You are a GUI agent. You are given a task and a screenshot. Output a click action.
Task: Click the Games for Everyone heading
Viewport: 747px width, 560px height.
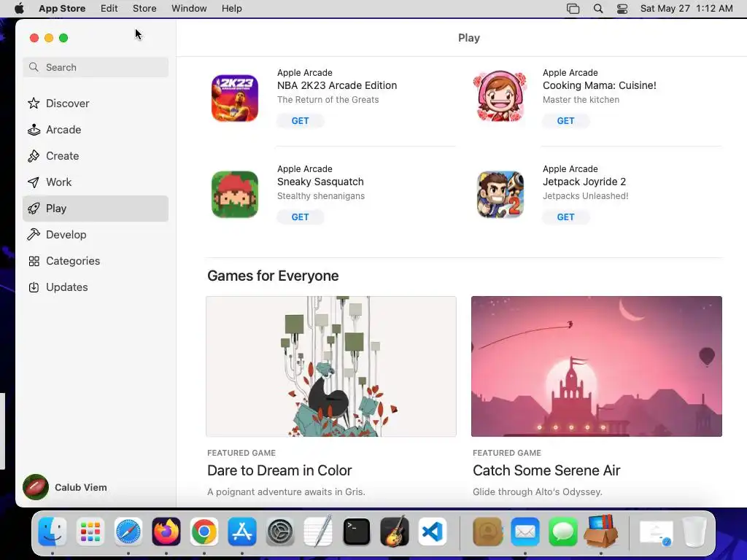273,276
